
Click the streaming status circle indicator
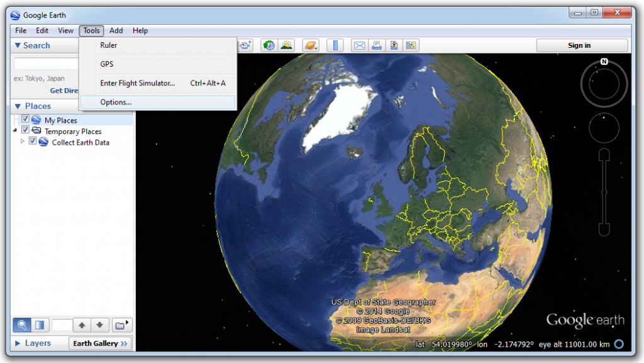click(619, 344)
